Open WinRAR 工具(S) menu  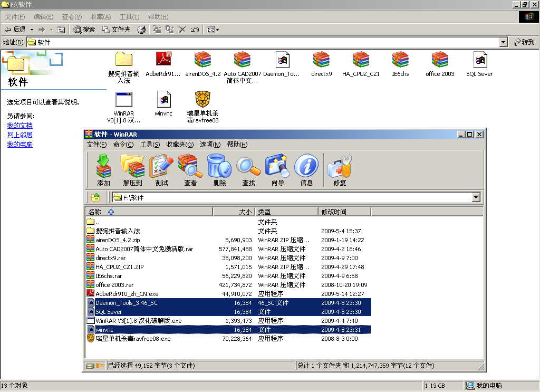150,145
